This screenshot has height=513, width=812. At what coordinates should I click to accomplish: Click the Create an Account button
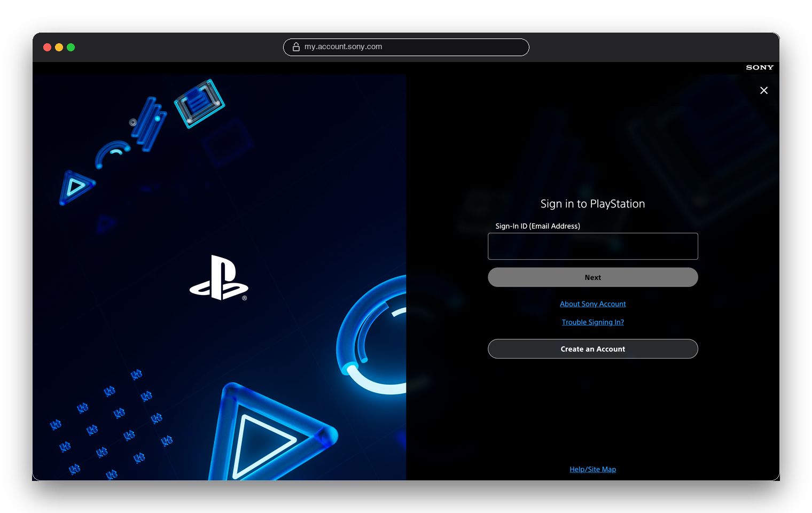point(592,349)
